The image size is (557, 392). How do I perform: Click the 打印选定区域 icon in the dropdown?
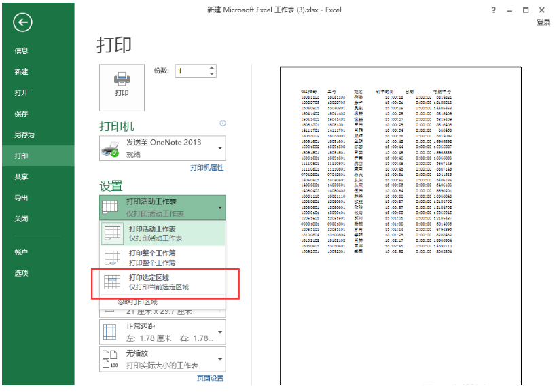click(112, 283)
